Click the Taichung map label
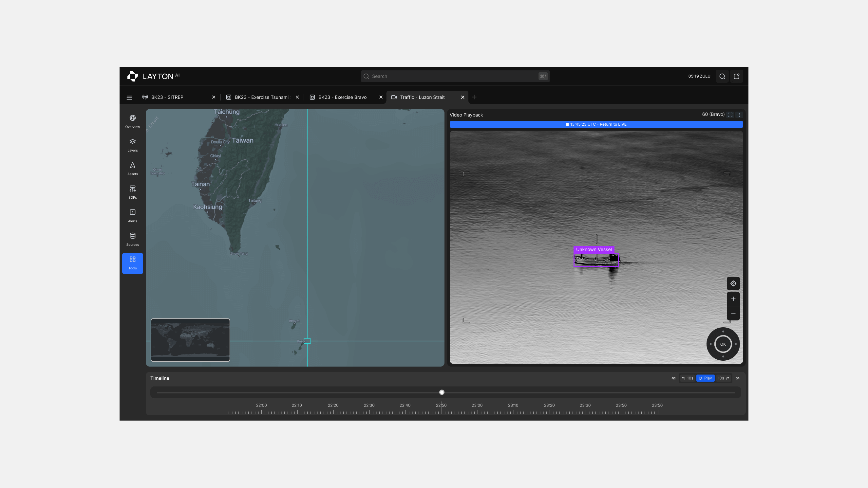The width and height of the screenshot is (868, 488). tap(227, 112)
